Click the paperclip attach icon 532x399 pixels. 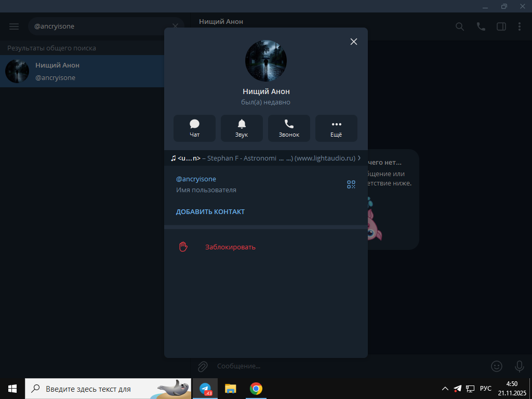203,366
